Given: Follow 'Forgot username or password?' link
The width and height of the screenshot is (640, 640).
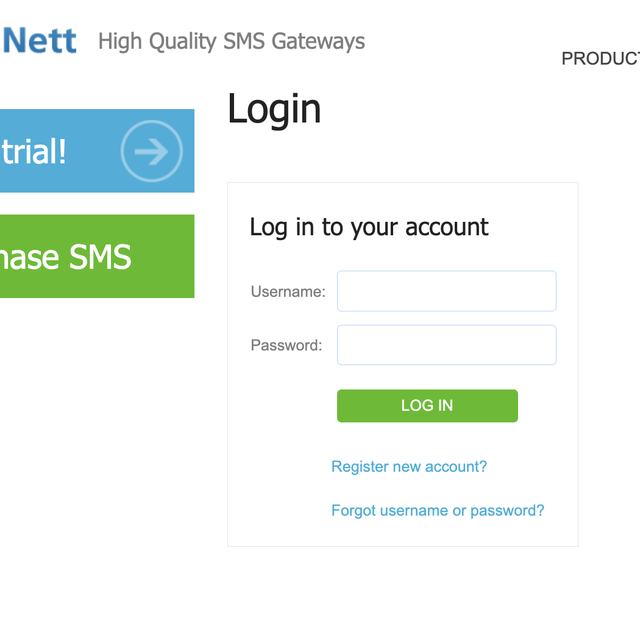Looking at the screenshot, I should (437, 510).
